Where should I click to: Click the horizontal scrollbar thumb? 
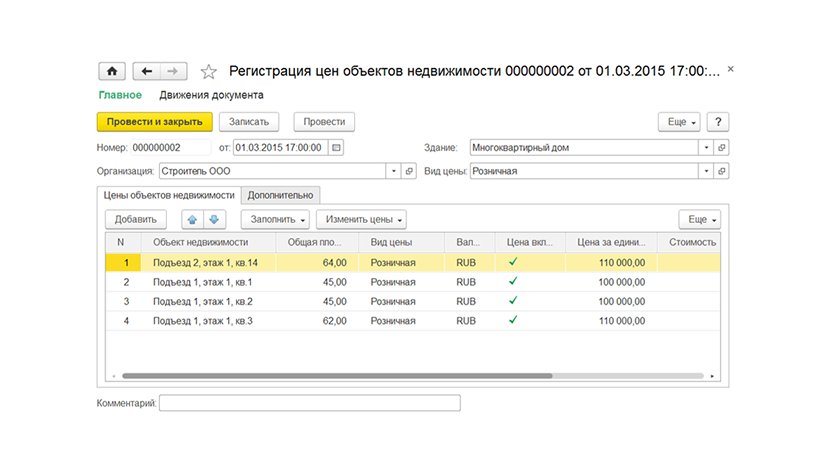pos(337,376)
